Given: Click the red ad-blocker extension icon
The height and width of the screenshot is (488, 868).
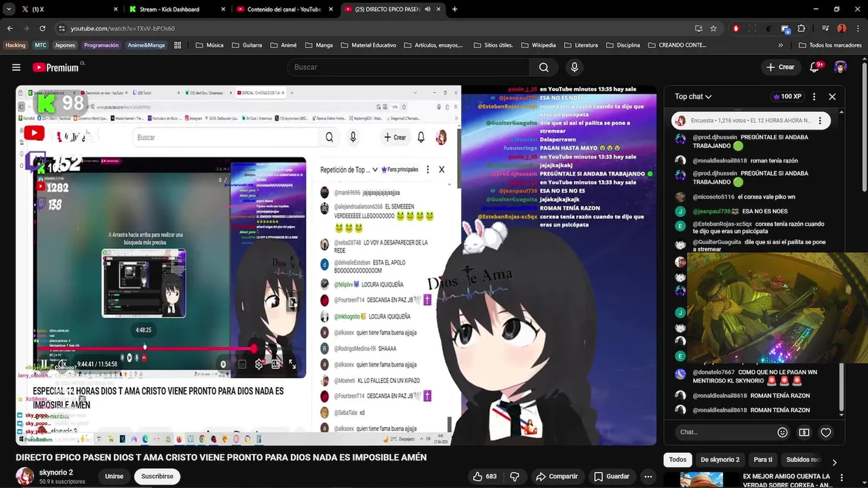Looking at the screenshot, I should pos(736,28).
